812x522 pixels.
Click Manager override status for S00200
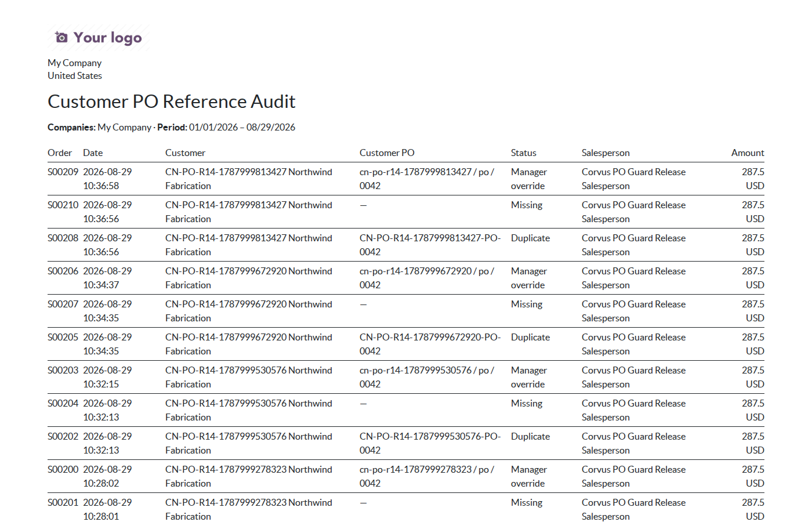coord(529,476)
